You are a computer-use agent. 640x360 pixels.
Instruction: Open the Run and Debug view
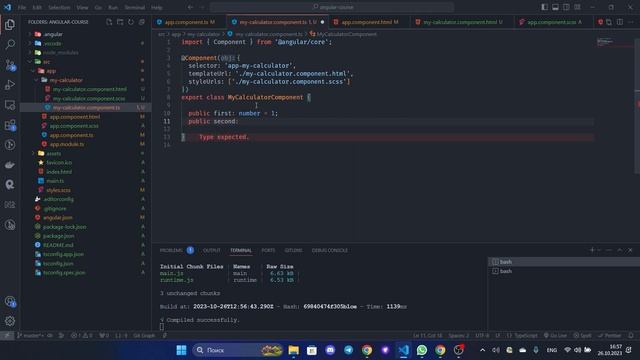point(10,84)
